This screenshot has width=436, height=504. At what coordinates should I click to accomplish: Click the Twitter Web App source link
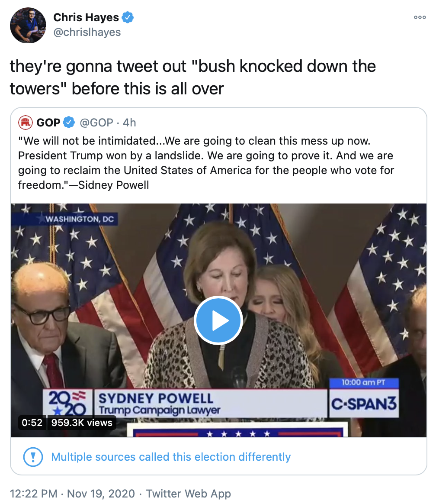[x=189, y=494]
